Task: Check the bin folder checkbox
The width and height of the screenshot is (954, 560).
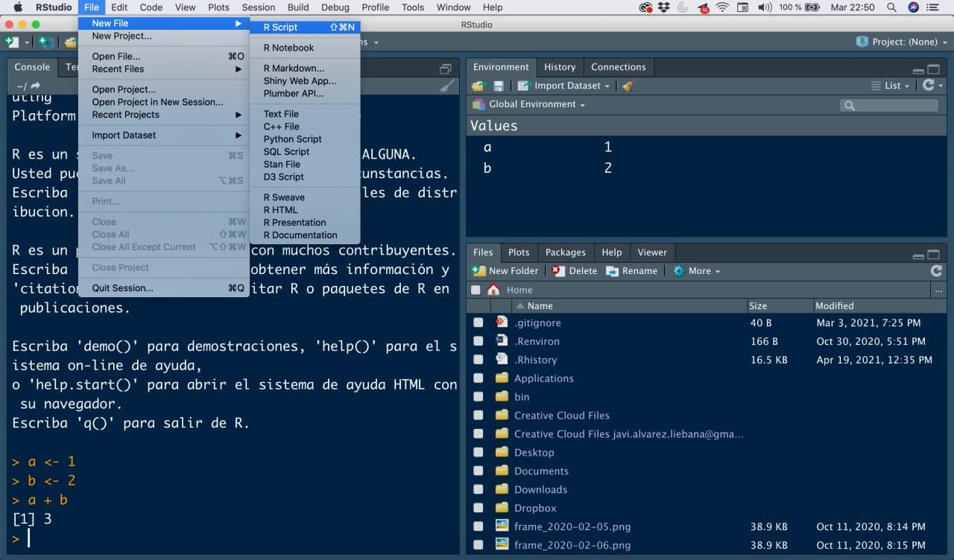Action: point(478,397)
